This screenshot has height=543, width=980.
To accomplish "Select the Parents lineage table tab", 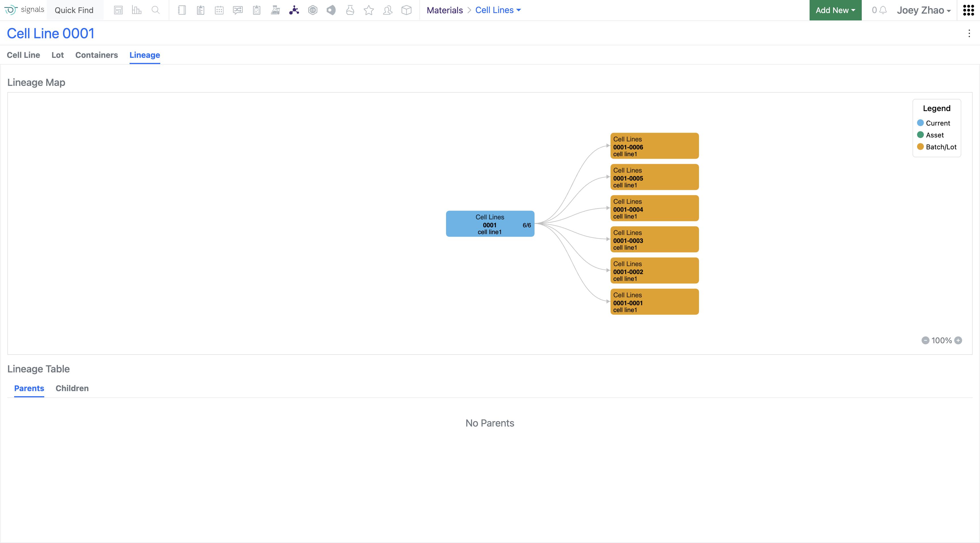I will coord(29,388).
